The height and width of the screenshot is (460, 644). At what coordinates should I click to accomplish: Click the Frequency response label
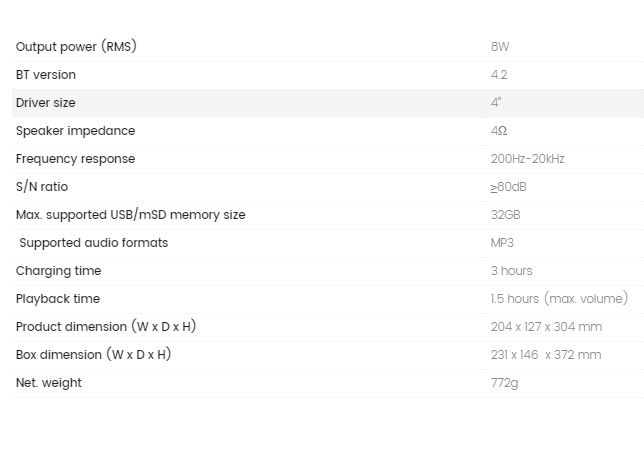point(76,159)
